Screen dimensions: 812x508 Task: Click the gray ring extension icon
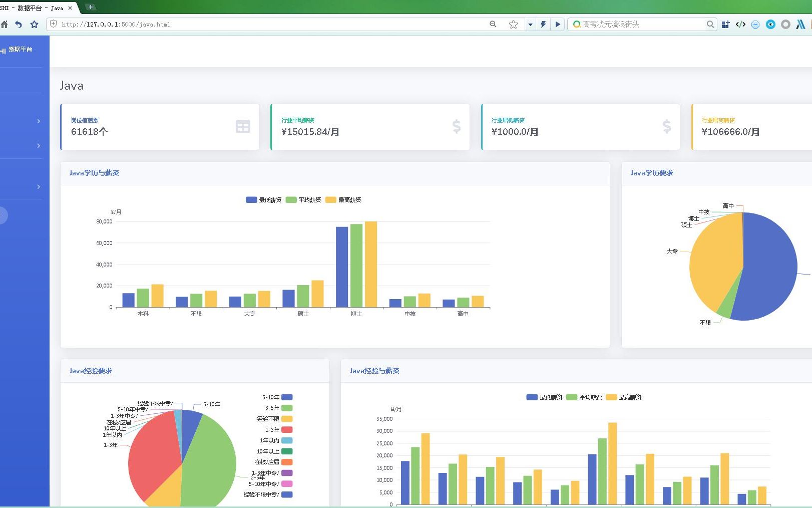point(785,24)
